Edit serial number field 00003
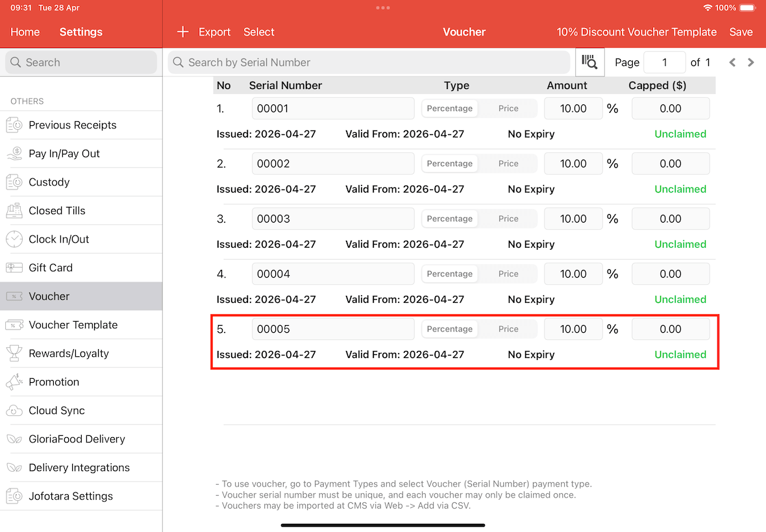766x532 pixels. point(333,219)
